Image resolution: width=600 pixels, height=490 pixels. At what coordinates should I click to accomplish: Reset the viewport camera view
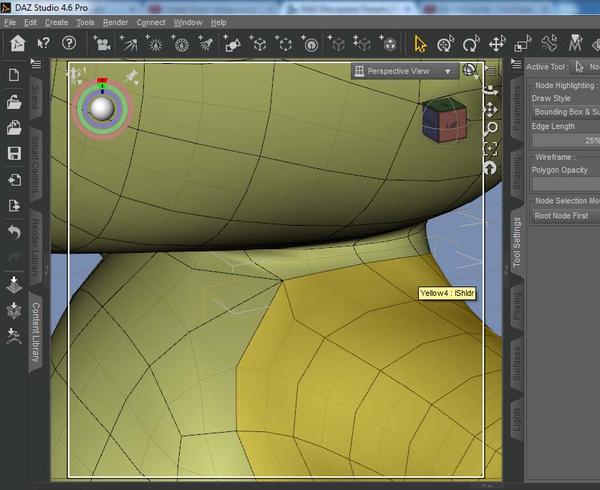pos(490,168)
